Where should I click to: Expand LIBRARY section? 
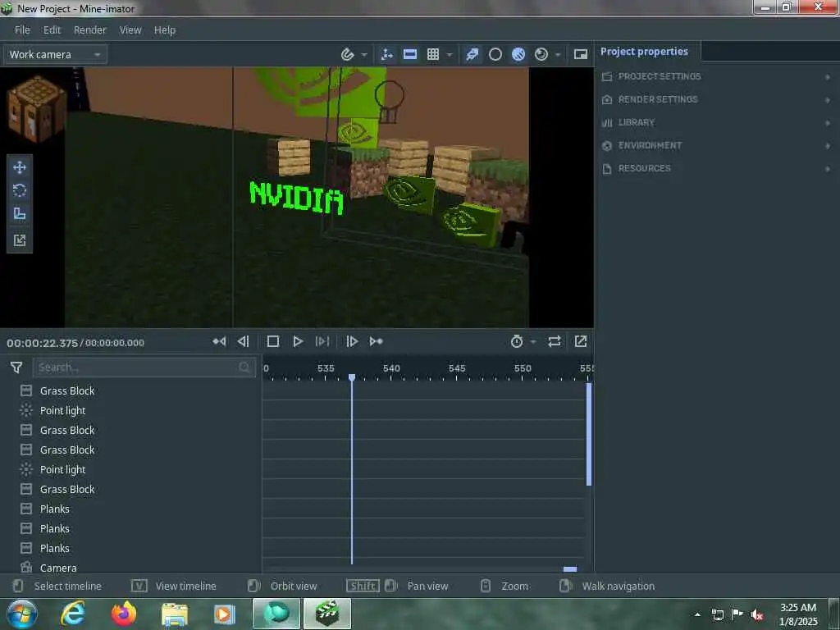click(717, 123)
